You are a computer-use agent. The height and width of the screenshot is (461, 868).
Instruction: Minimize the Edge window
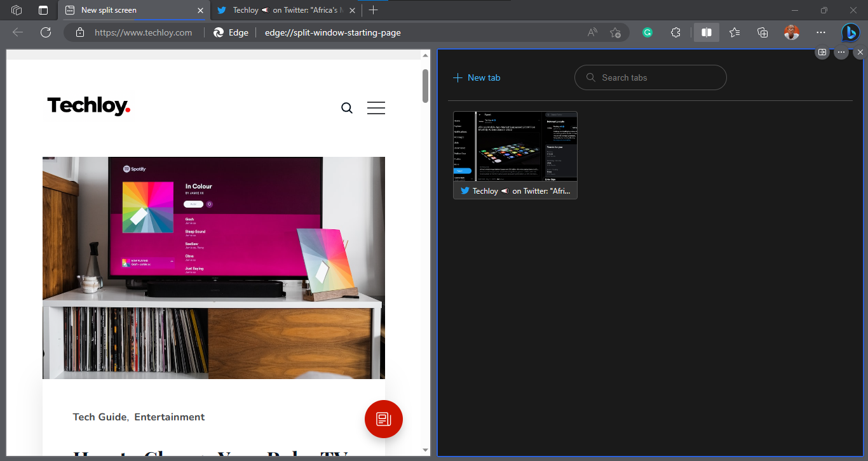pyautogui.click(x=795, y=10)
